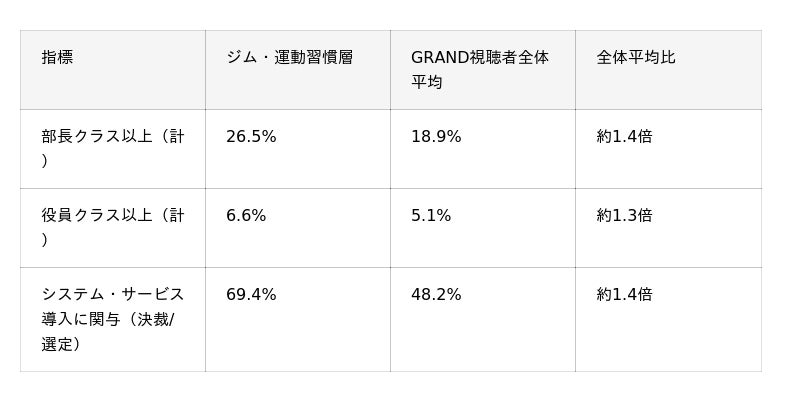Screen dimensions: 800x402
Task: Click the 指標 column header
Action: (113, 70)
